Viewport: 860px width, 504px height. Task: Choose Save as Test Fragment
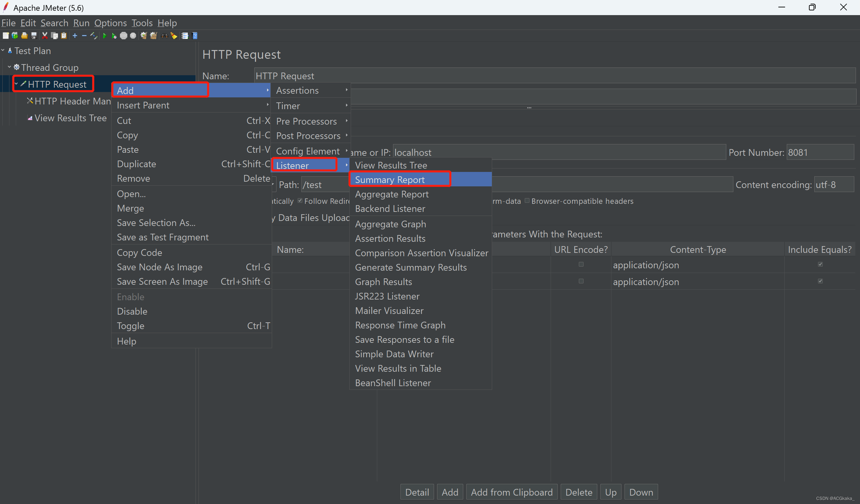[x=191, y=237]
